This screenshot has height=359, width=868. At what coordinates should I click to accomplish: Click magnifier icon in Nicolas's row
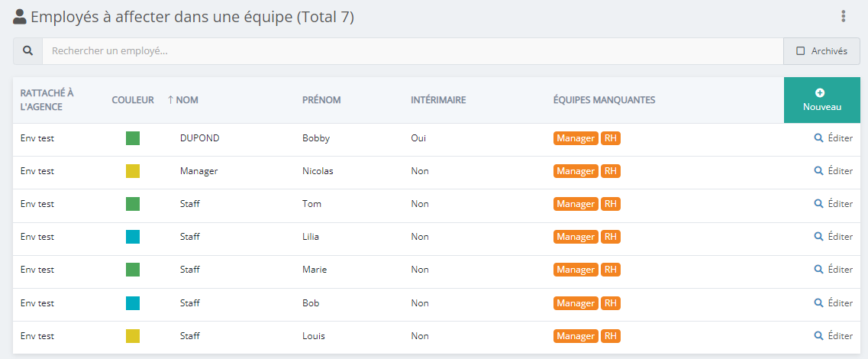click(x=818, y=170)
